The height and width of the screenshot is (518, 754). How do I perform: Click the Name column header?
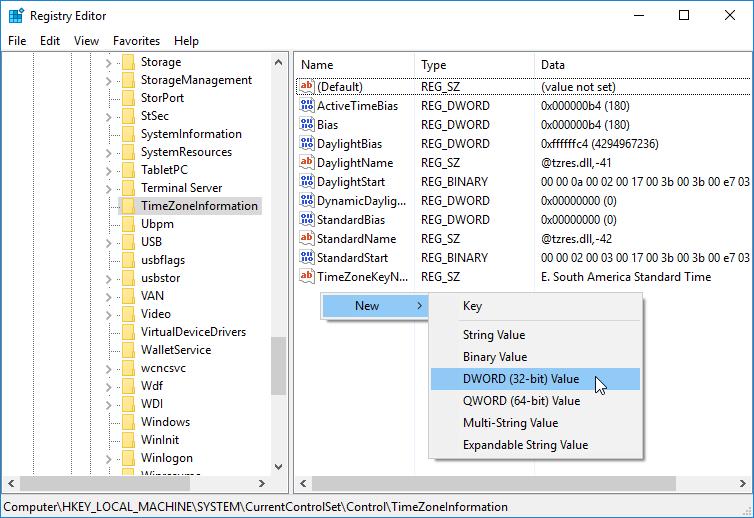(x=354, y=65)
